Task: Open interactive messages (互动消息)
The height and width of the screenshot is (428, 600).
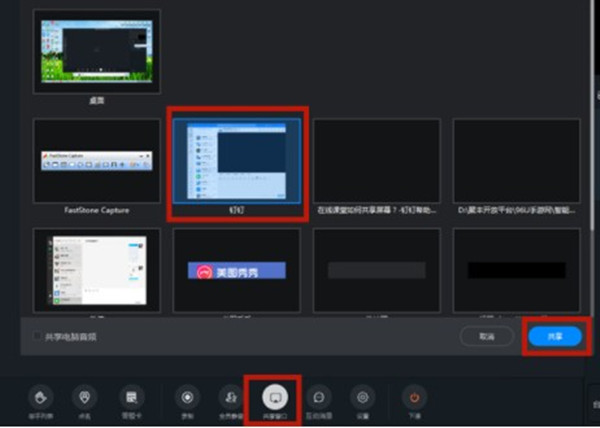Action: [319, 397]
